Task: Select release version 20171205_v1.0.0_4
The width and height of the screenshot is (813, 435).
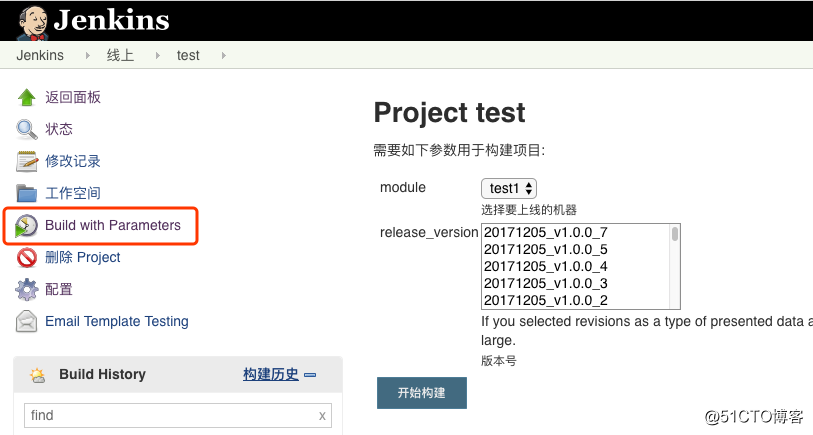Action: click(x=576, y=266)
